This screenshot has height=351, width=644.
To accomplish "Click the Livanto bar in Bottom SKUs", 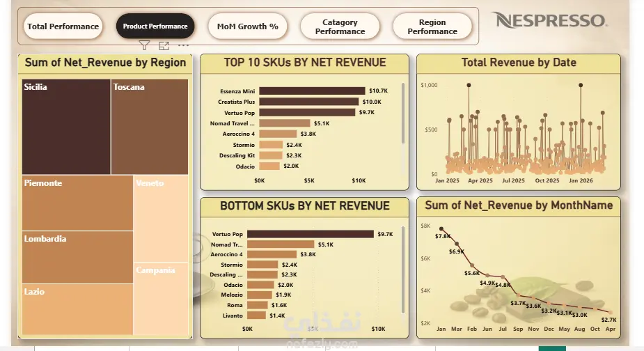I will (x=257, y=315).
